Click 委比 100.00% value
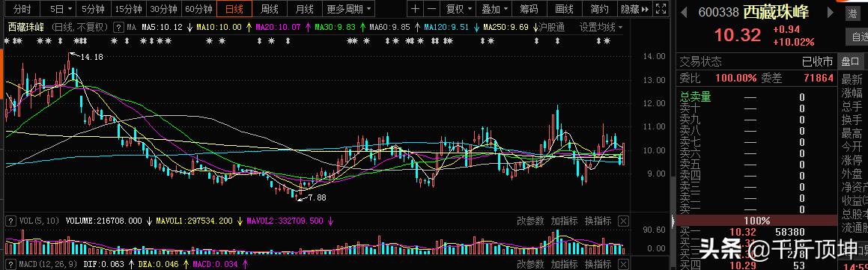 coord(735,78)
